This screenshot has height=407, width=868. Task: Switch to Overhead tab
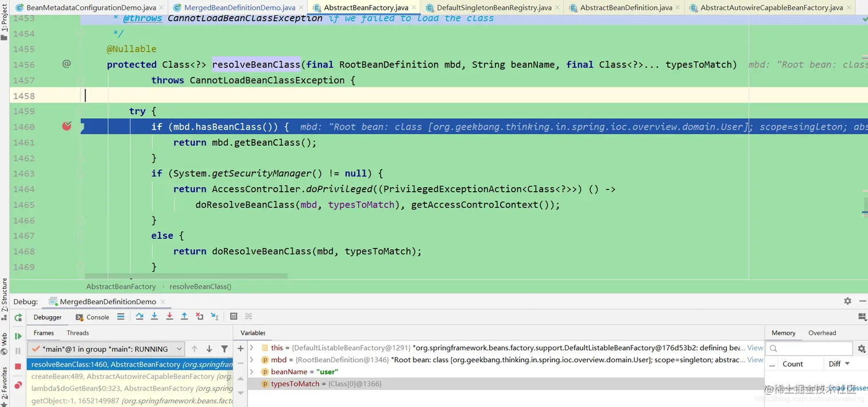pos(822,333)
